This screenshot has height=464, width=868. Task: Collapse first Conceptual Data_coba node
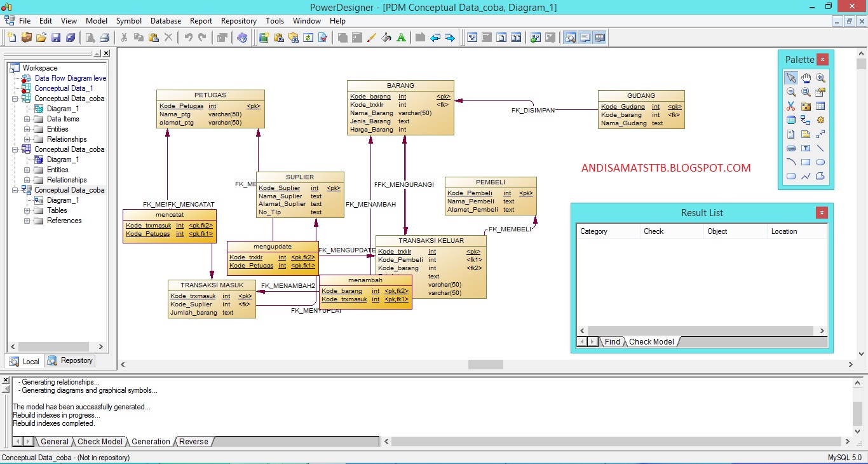[15, 99]
